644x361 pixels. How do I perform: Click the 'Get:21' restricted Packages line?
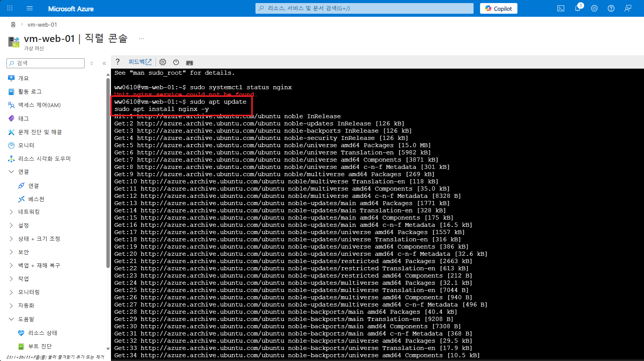pos(293,261)
